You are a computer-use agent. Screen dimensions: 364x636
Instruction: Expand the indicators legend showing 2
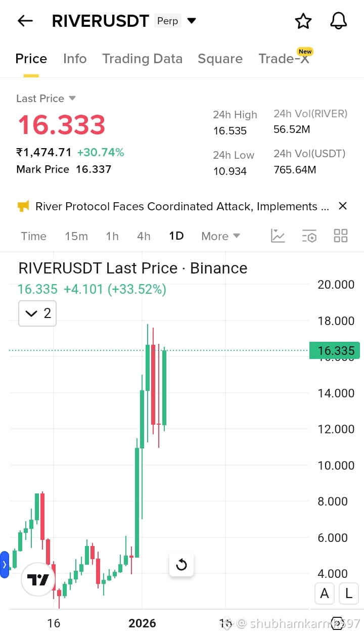(x=37, y=313)
